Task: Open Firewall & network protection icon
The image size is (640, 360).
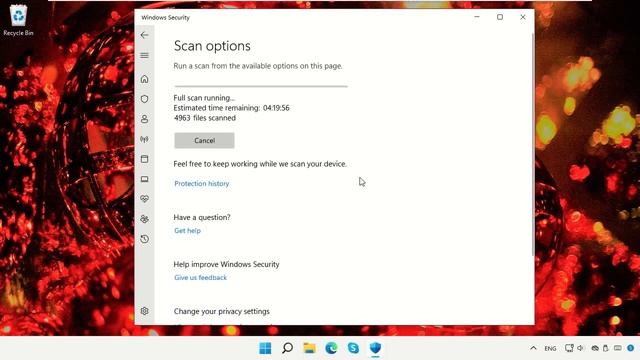Action: click(144, 139)
